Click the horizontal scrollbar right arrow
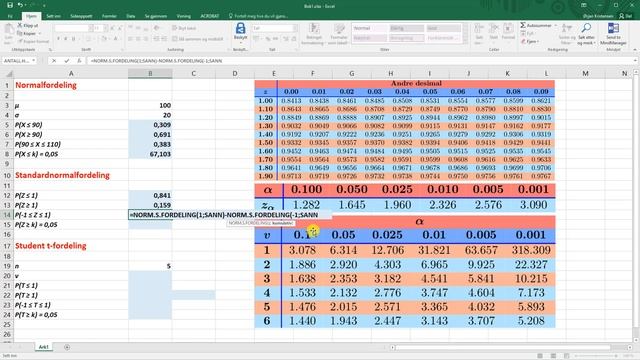This screenshot has width=640, height=360. pos(630,347)
